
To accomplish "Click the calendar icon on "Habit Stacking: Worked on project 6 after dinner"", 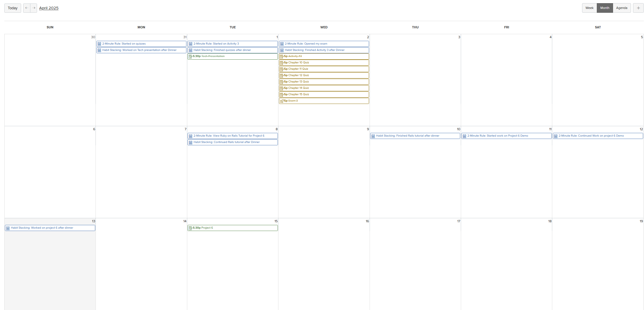I will [8, 228].
